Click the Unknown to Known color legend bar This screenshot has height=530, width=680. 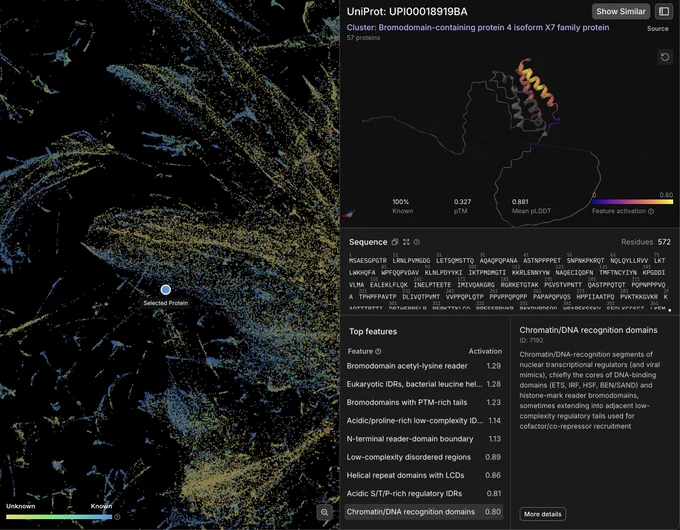tap(59, 517)
